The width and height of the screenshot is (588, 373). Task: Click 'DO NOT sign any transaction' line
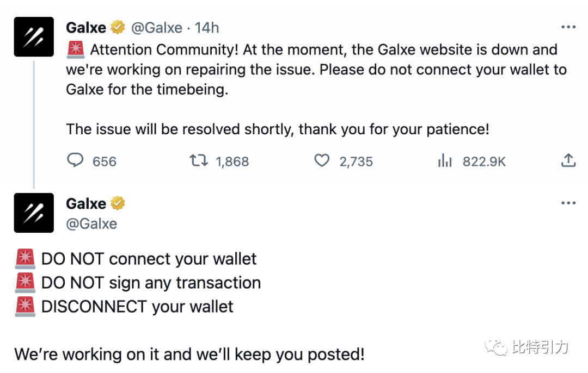(x=151, y=283)
